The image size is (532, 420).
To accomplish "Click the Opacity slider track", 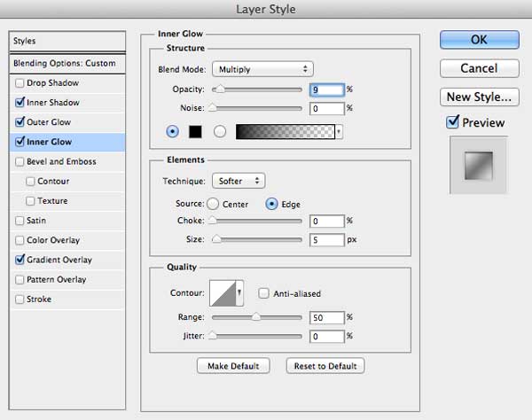I will pyautogui.click(x=257, y=89).
